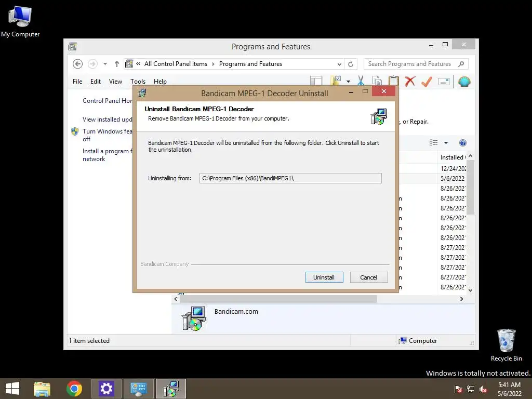Open File Explorer from the taskbar
Viewport: 532px width, 399px height.
[42, 389]
